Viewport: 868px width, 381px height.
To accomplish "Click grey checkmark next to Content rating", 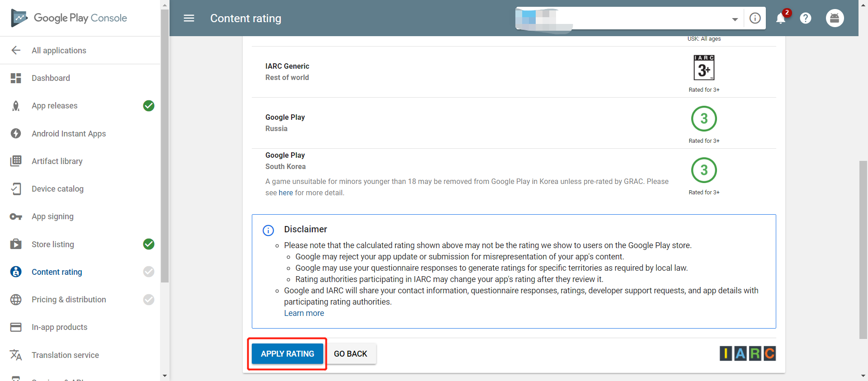I will click(149, 272).
